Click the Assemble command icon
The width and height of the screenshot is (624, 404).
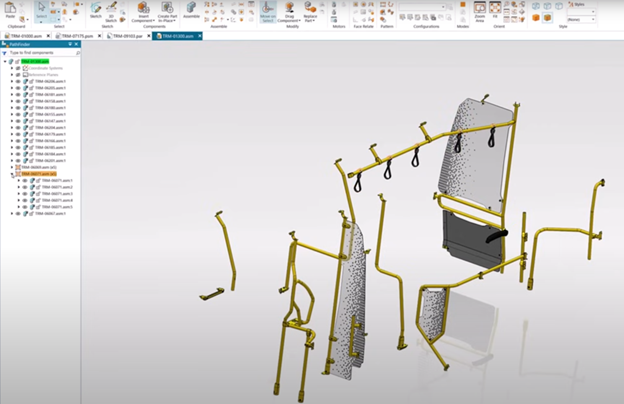[x=191, y=8]
